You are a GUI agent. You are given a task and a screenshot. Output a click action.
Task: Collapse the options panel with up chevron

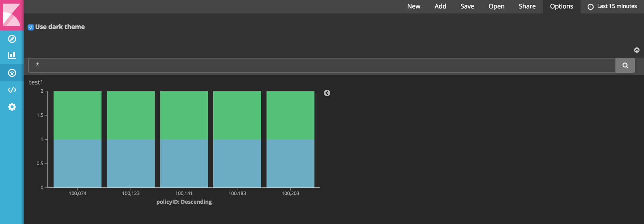tap(637, 50)
